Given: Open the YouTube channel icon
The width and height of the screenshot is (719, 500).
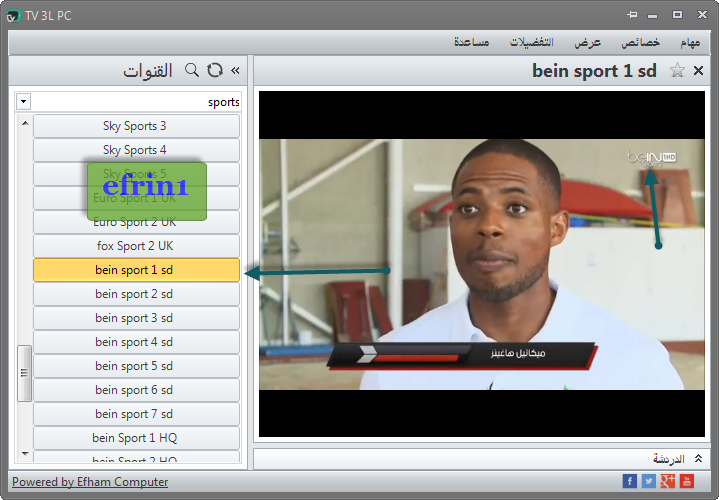Looking at the screenshot, I should [x=686, y=481].
